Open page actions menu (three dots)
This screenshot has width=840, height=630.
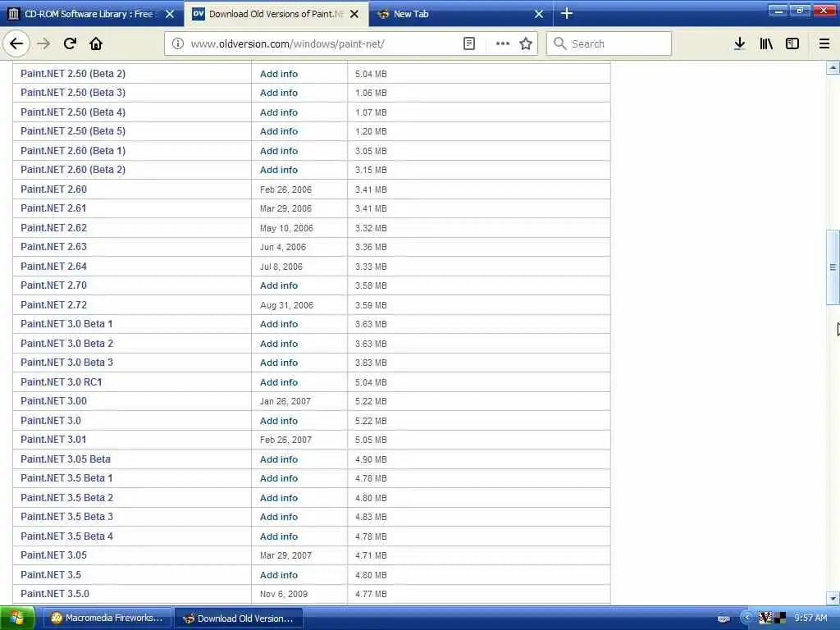503,43
